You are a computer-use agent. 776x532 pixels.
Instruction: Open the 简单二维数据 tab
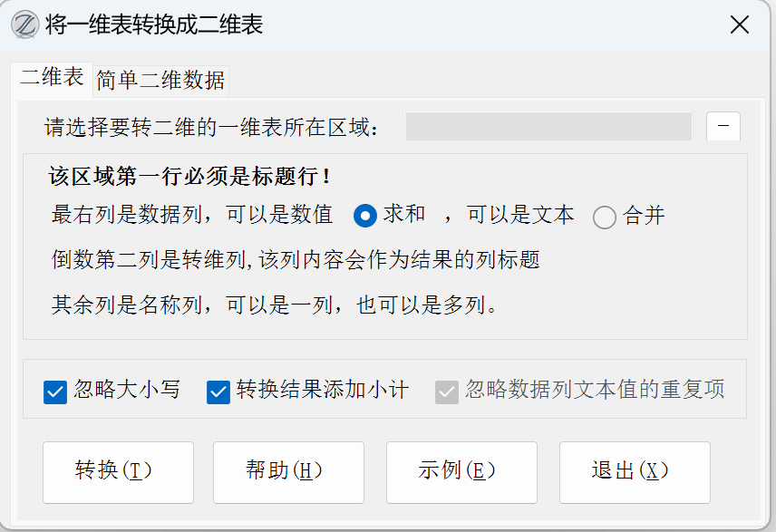coord(160,81)
